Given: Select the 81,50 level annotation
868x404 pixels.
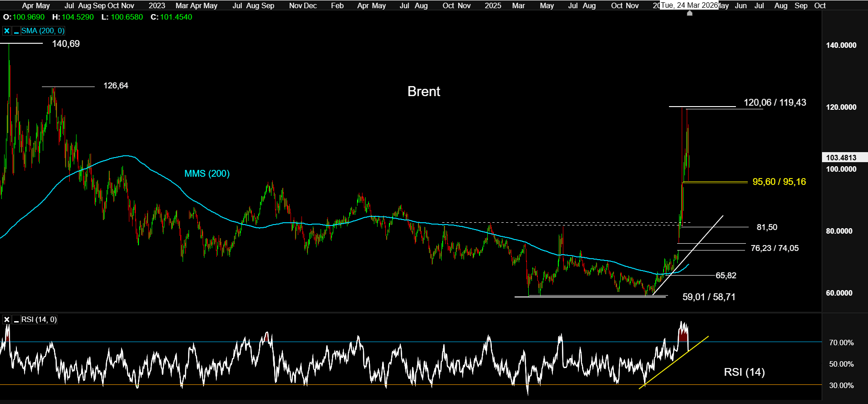Looking at the screenshot, I should (x=767, y=227).
